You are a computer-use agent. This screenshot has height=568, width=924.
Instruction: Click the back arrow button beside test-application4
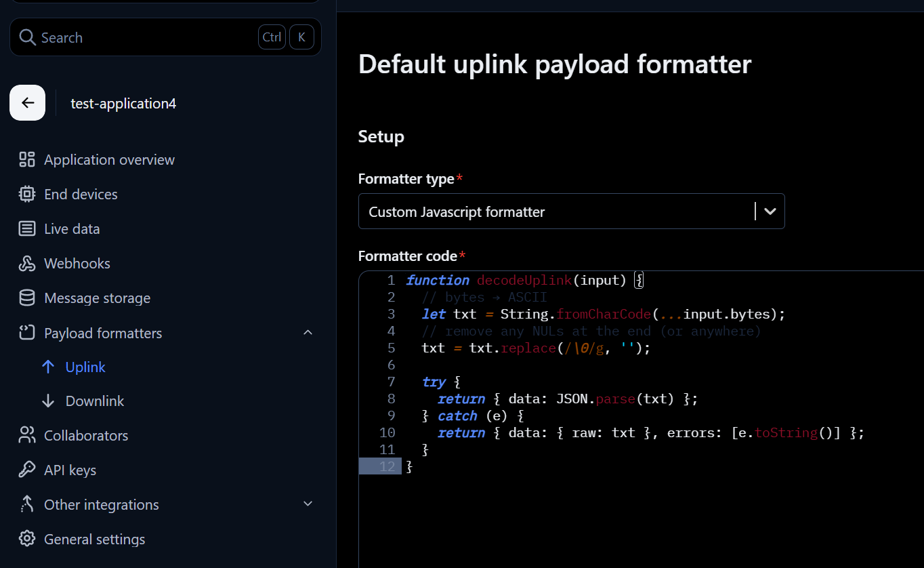coord(27,103)
